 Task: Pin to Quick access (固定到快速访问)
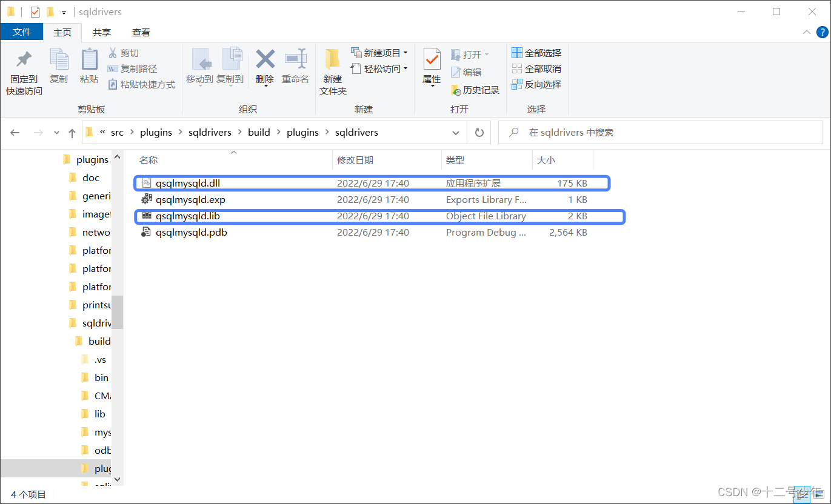tap(24, 72)
